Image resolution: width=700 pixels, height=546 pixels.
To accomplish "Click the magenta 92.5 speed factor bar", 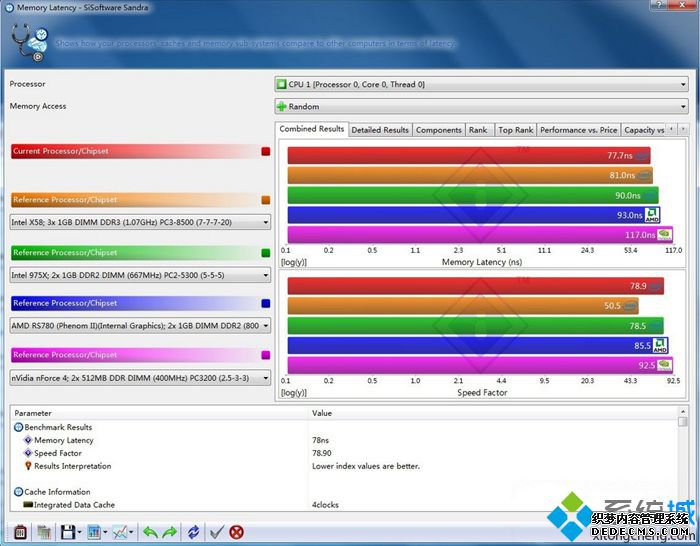I will pyautogui.click(x=480, y=365).
